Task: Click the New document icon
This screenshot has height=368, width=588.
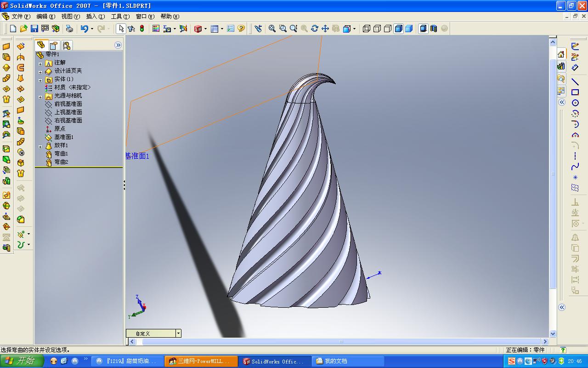Action: [13, 29]
